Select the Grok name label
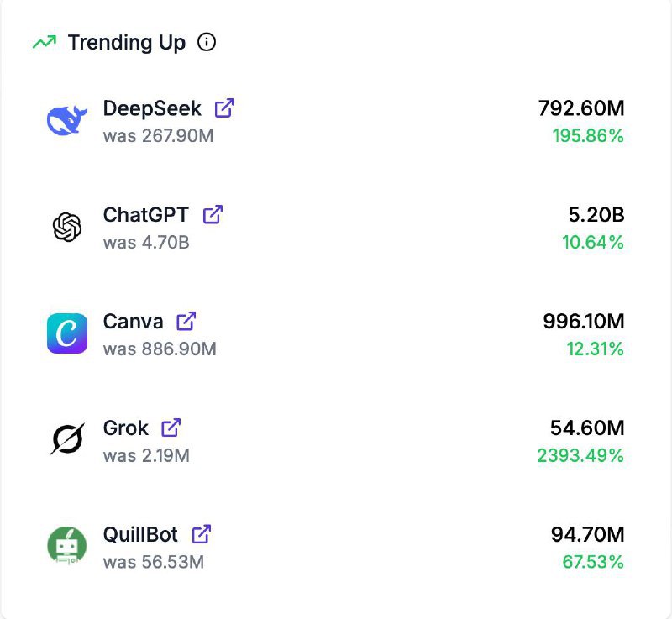Screen dimensions: 672x619 [x=125, y=428]
